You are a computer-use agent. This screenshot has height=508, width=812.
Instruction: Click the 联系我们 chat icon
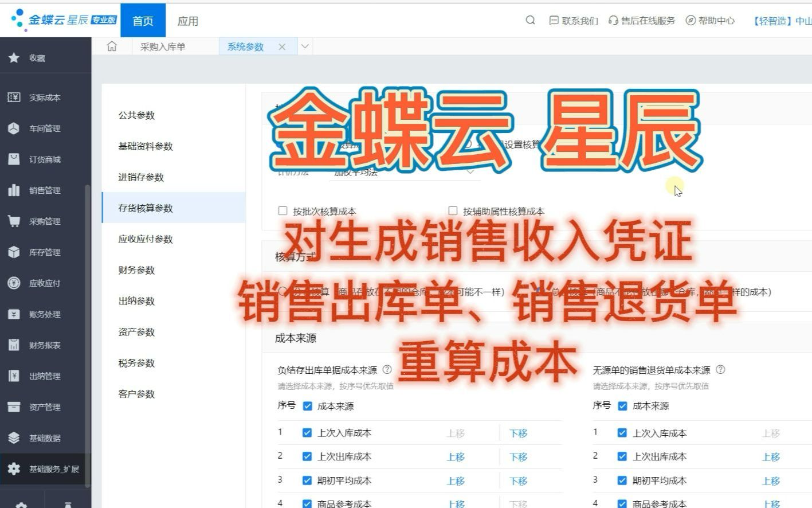pyautogui.click(x=554, y=21)
